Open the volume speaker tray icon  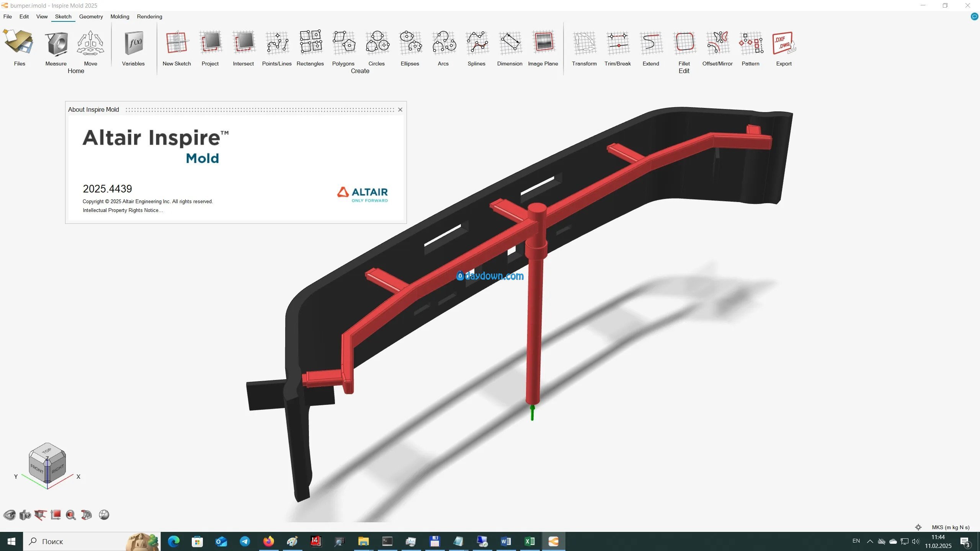(x=916, y=541)
